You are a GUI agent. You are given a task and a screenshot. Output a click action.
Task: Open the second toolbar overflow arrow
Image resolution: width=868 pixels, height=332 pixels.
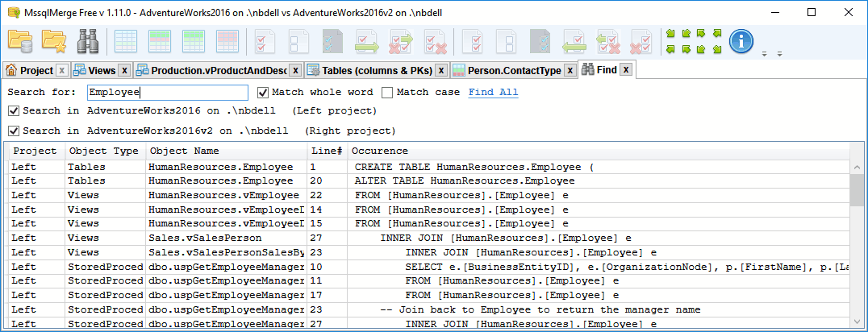[x=779, y=54]
